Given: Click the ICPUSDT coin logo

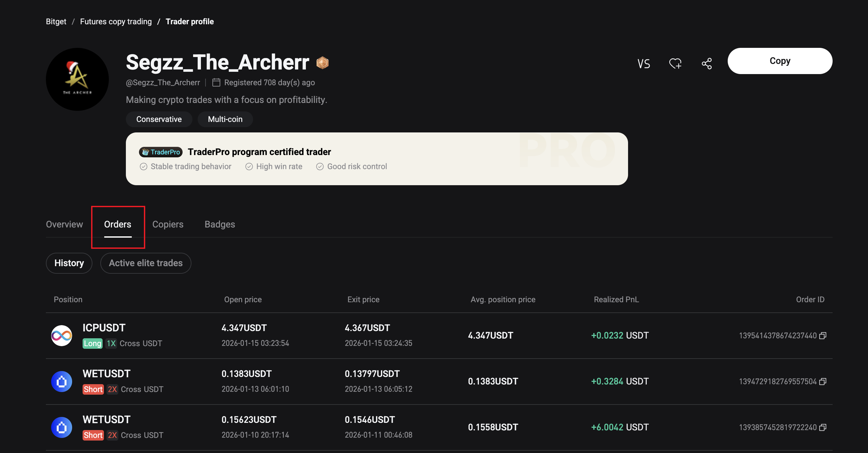Looking at the screenshot, I should (62, 335).
